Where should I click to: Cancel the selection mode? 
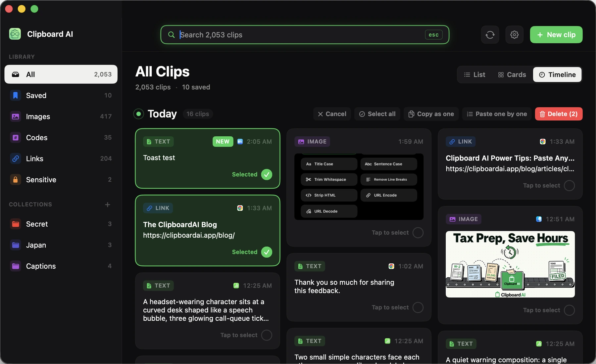click(x=332, y=114)
